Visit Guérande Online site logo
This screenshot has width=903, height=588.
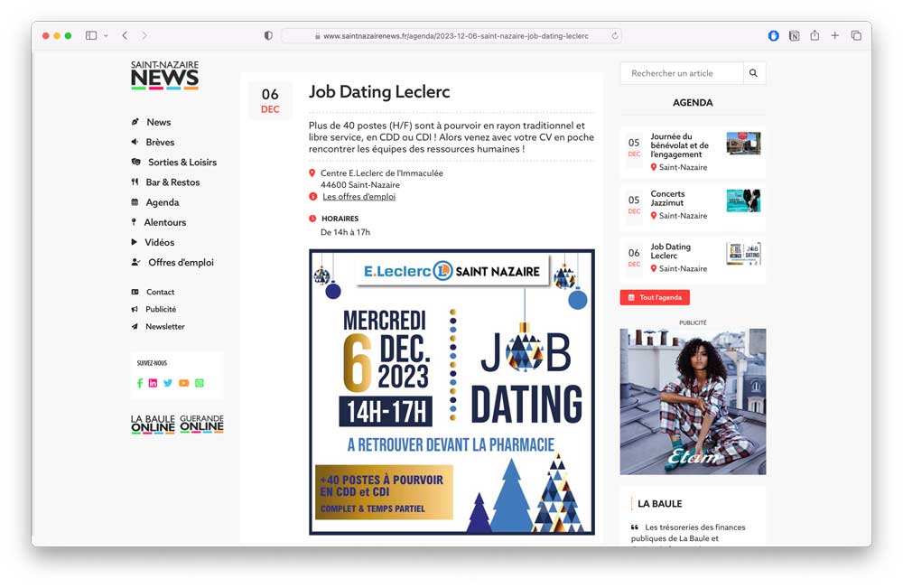(x=201, y=424)
